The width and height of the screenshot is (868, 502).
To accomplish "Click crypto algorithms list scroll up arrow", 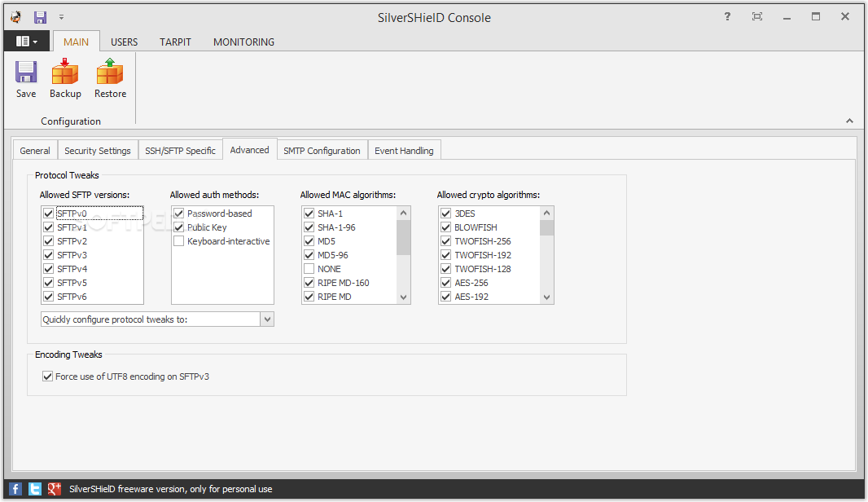I will click(x=547, y=214).
